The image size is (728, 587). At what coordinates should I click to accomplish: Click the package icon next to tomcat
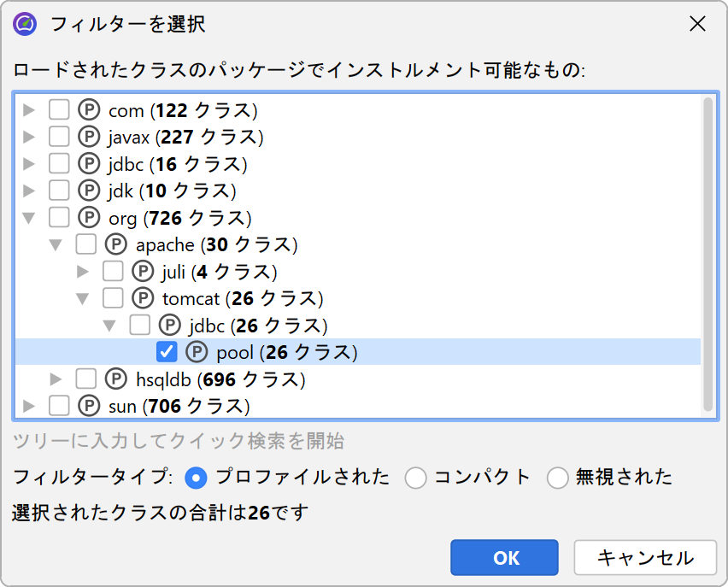coord(143,298)
